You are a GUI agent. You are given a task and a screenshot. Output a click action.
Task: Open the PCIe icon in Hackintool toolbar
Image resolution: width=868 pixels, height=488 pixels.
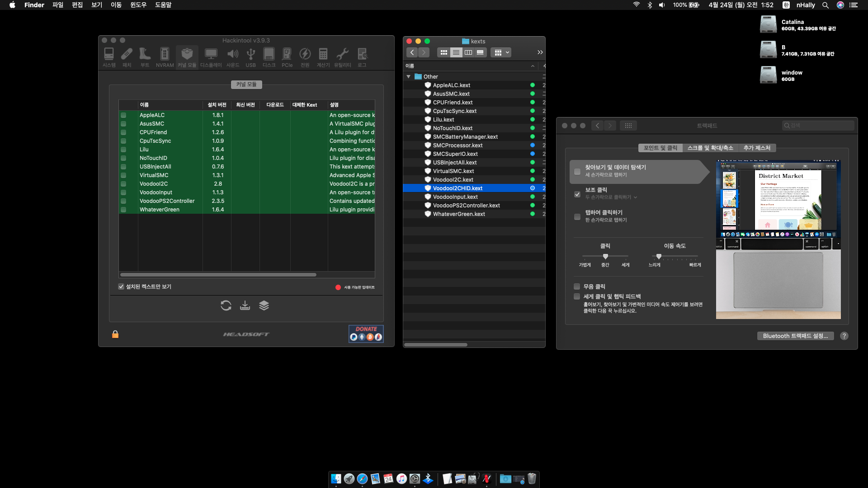(287, 57)
